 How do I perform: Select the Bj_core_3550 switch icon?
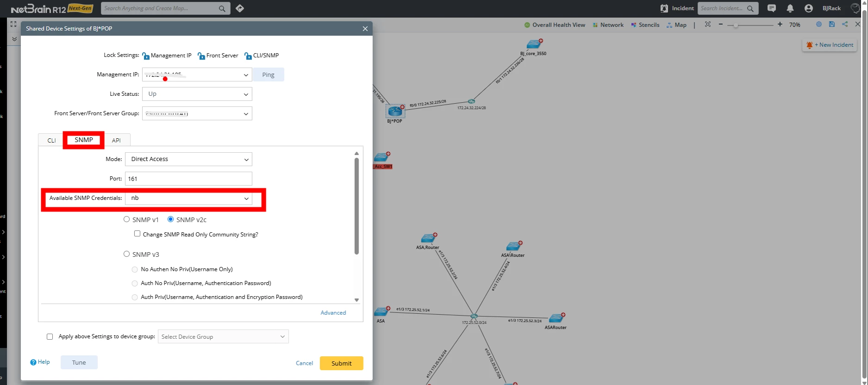(534, 44)
